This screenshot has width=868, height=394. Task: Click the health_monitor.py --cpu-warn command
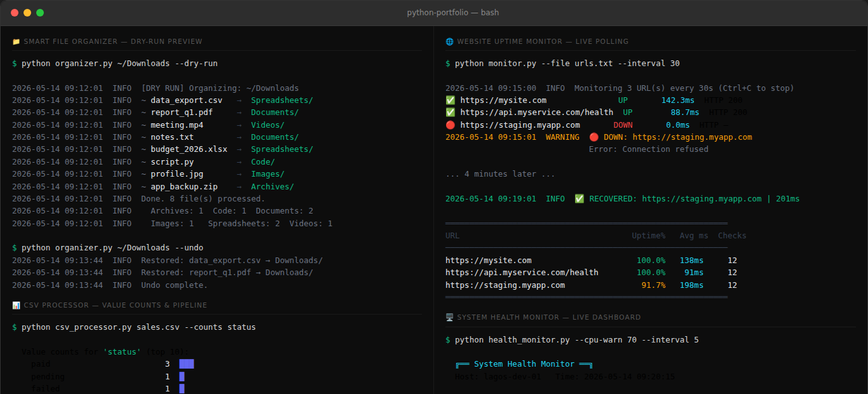tap(573, 340)
